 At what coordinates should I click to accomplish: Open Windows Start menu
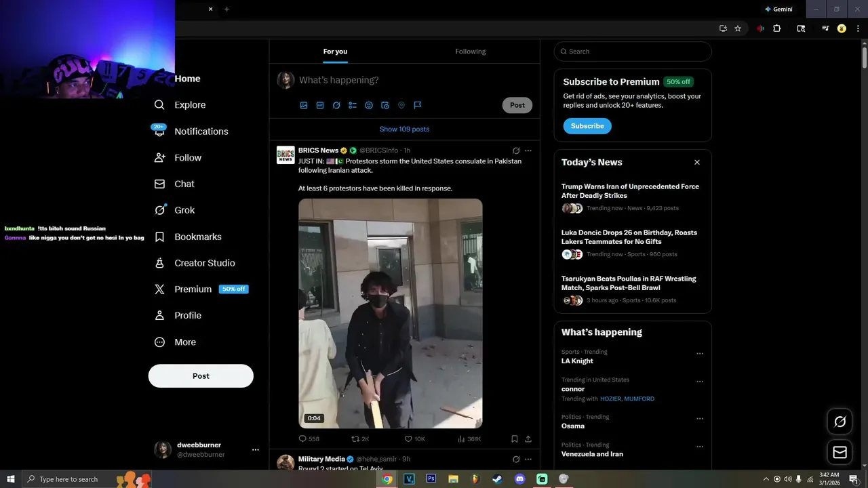click(10, 479)
